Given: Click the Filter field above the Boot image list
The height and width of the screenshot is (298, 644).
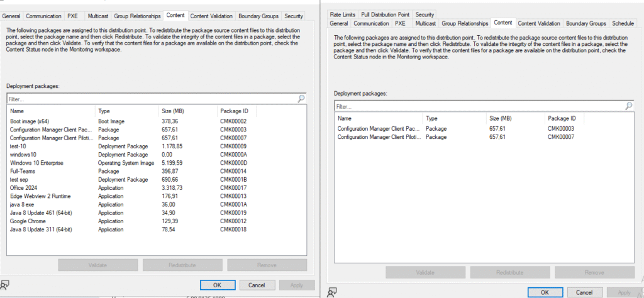Looking at the screenshot, I should [x=151, y=99].
